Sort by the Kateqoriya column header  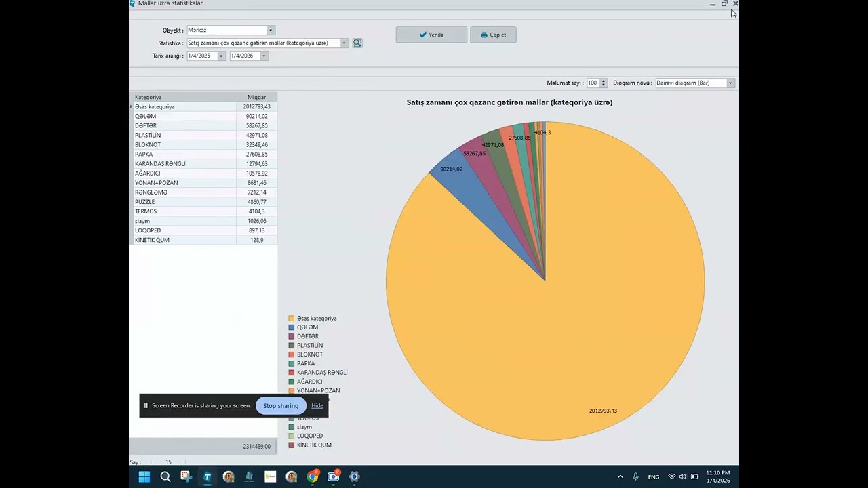tap(184, 97)
